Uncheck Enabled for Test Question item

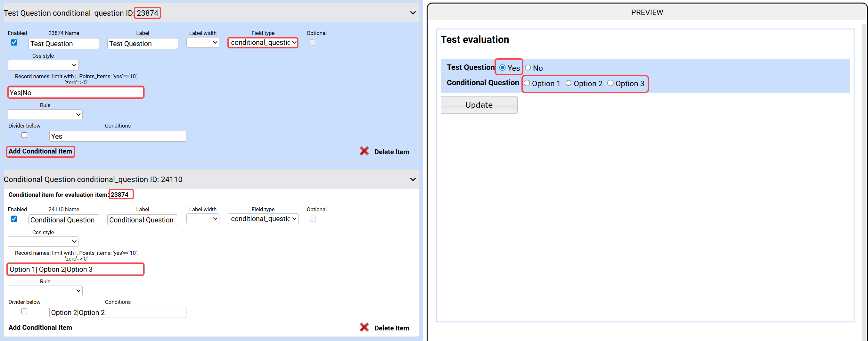[14, 43]
